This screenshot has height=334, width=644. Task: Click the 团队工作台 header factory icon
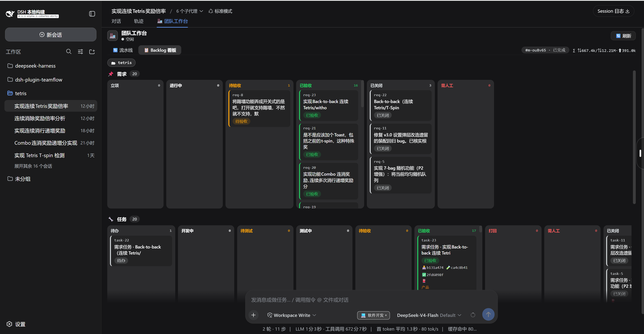[113, 36]
